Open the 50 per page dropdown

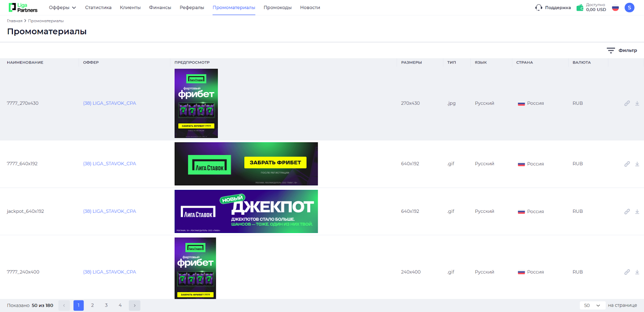(592, 306)
